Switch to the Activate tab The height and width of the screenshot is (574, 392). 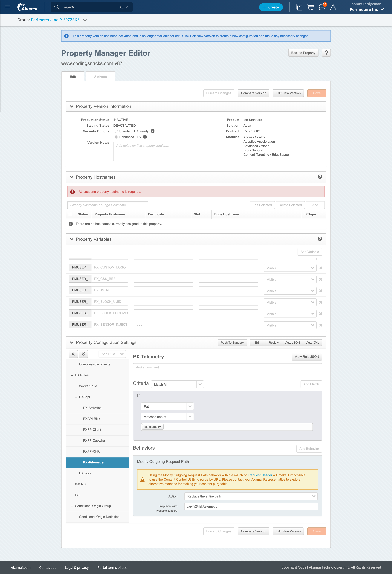click(100, 77)
